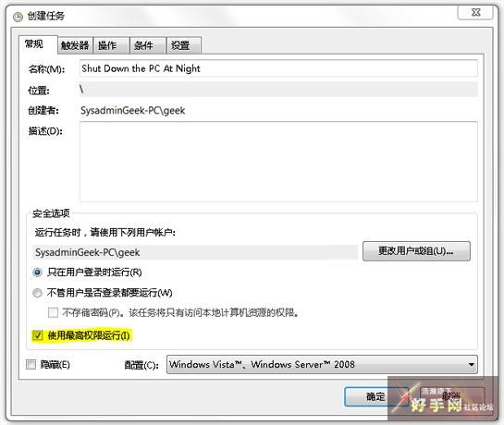Click the 取消 button
The height and width of the screenshot is (425, 504).
pos(451,396)
